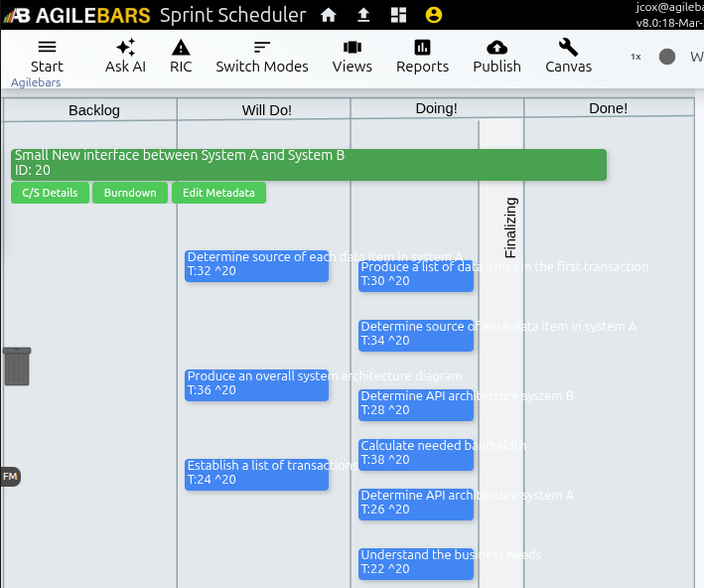This screenshot has width=704, height=588.
Task: Open the Start hamburger menu
Action: (x=47, y=48)
